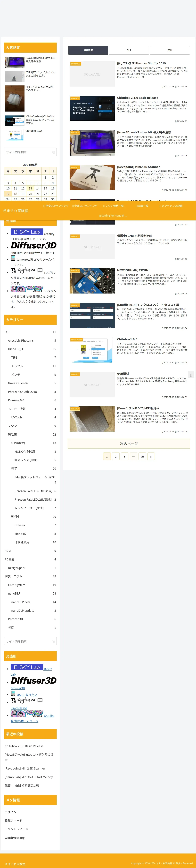Click the Revopoint Mini2 scanner box thumbnail
The height and width of the screenshot is (868, 196).
click(x=92, y=177)
